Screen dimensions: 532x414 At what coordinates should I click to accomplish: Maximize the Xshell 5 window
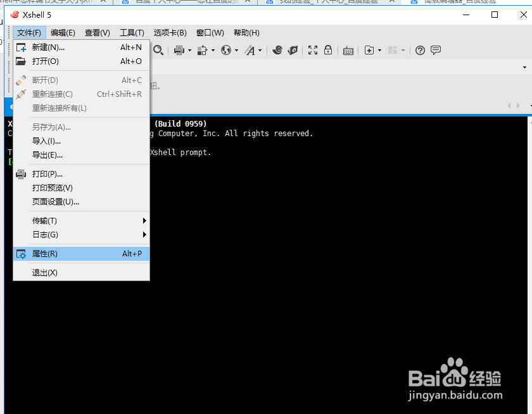pos(495,15)
